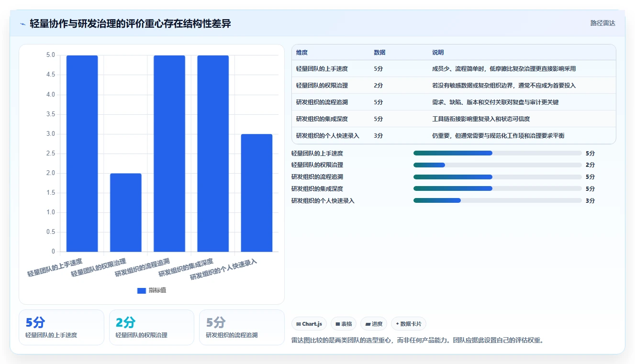Open the 5分 轻量团队的上手速度 data card

[61, 327]
